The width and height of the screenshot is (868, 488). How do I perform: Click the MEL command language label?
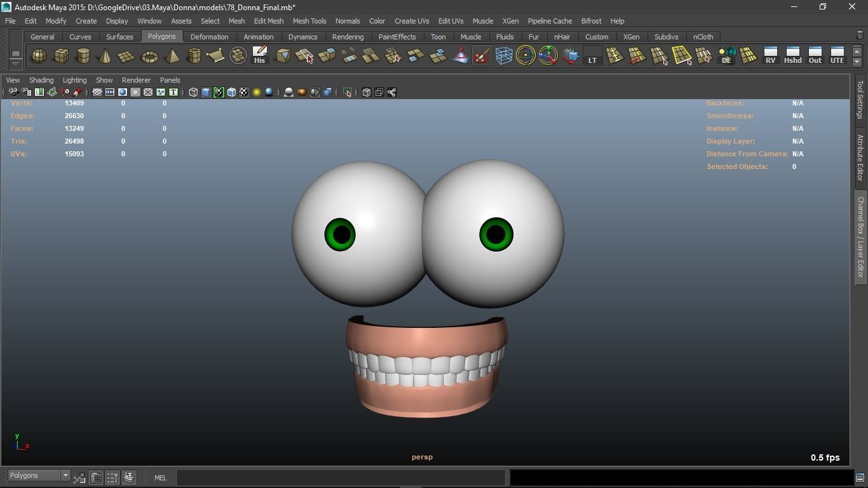[160, 478]
